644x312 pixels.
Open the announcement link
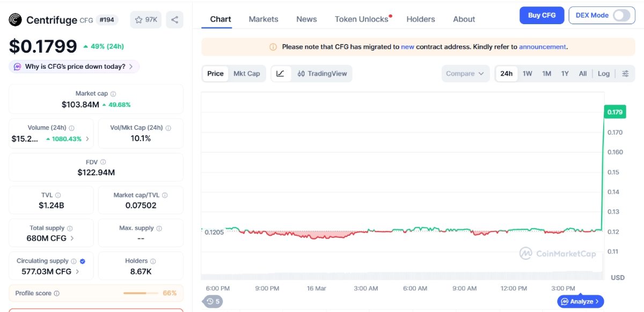[542, 47]
